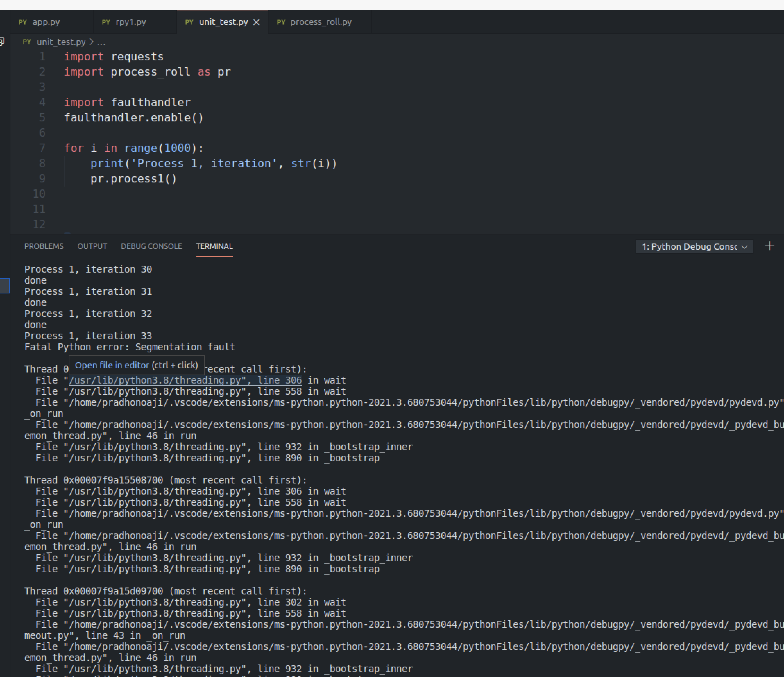Close the unit_test.py tab with the X icon

click(257, 22)
